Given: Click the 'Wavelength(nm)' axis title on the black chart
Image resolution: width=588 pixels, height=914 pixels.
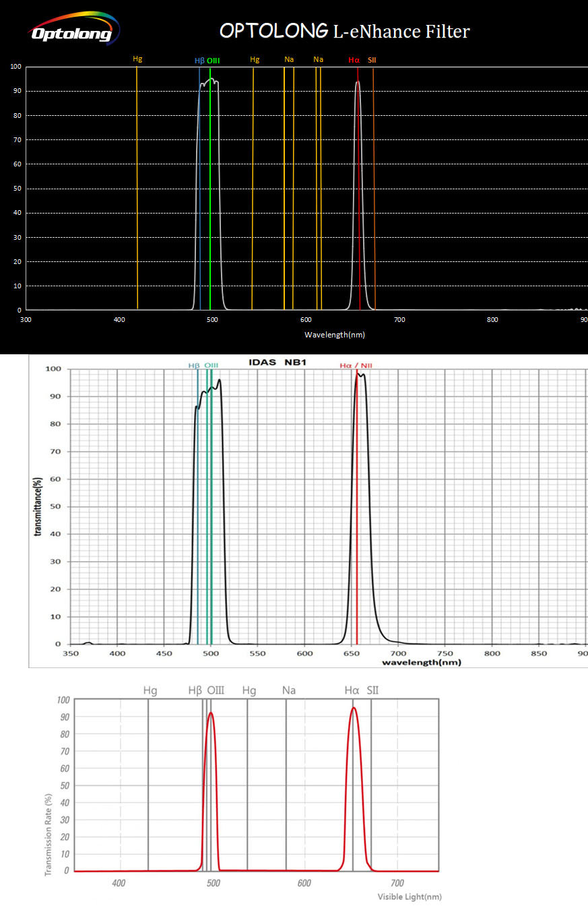Looking at the screenshot, I should tap(335, 335).
